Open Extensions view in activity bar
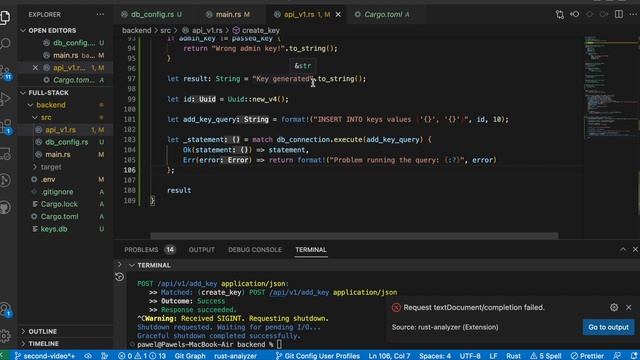This screenshot has height=360, width=640. (x=6, y=126)
